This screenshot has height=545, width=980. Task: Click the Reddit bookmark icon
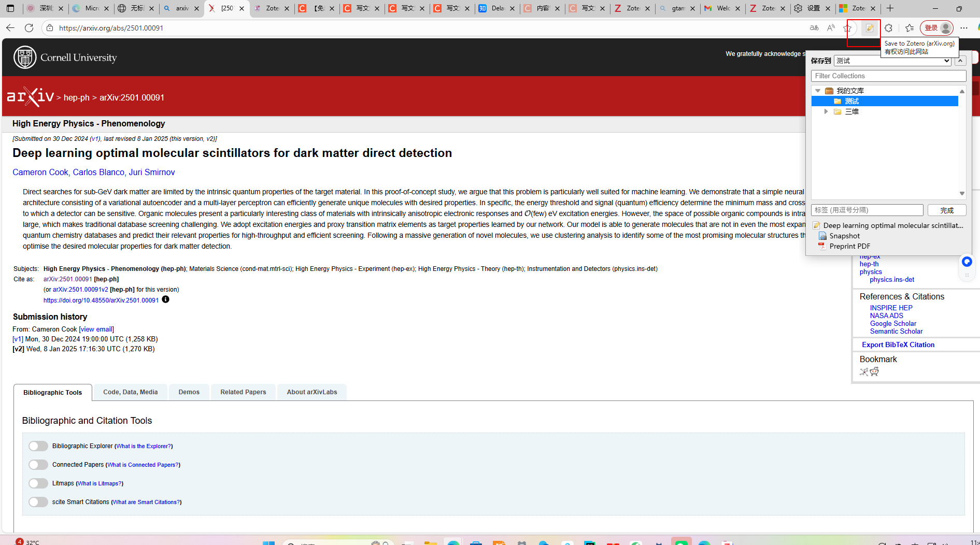pos(875,371)
